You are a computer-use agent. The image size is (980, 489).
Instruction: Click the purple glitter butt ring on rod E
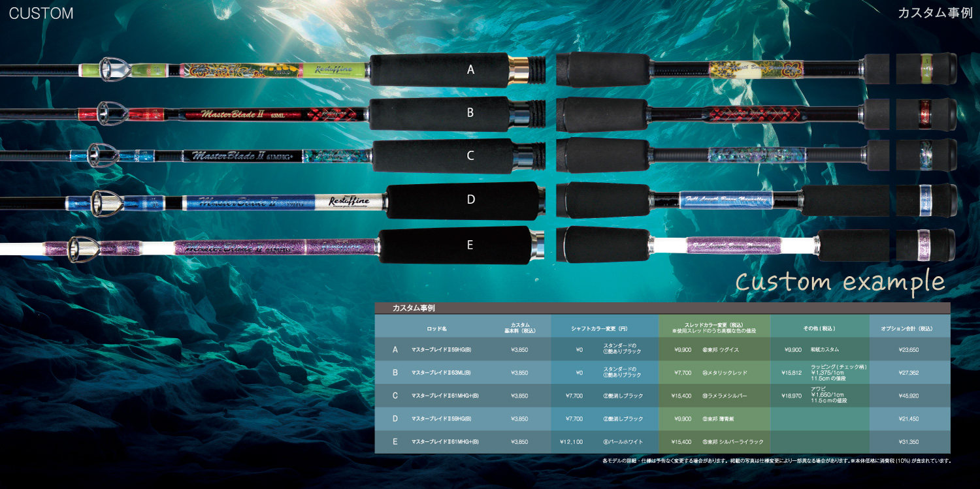coord(923,245)
